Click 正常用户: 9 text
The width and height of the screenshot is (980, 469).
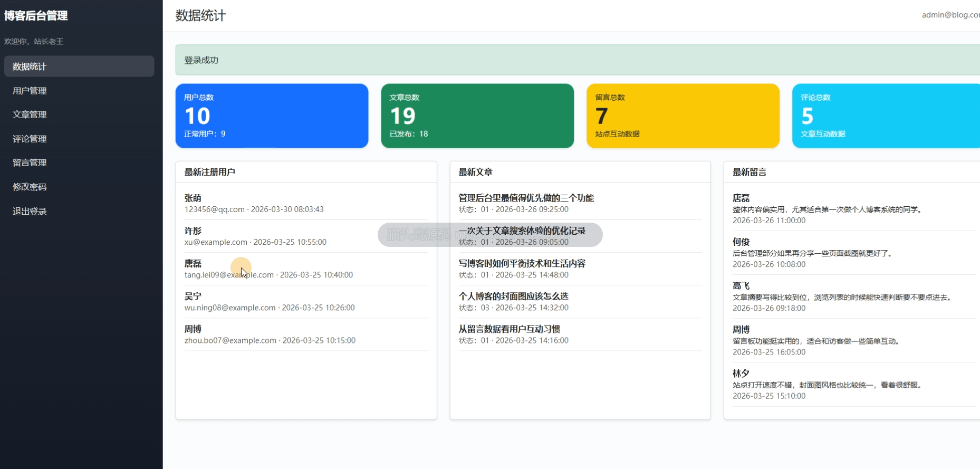click(205, 134)
